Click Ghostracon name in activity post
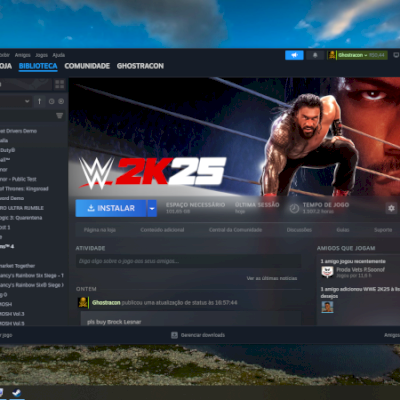Viewport: 400px width, 400px height. pos(106,303)
